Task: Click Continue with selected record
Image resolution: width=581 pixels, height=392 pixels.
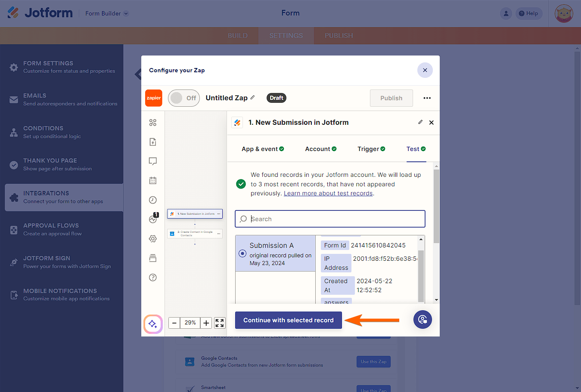Action: click(289, 320)
